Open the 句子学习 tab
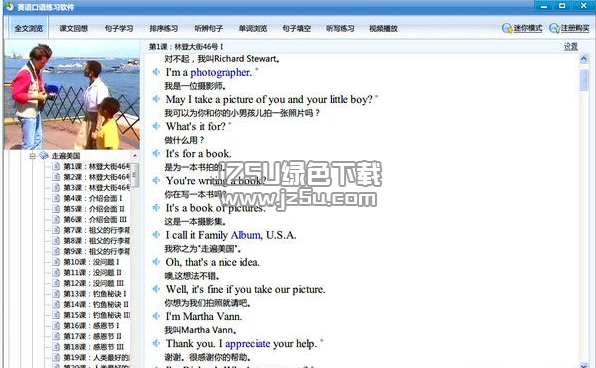596x368 pixels. (x=119, y=28)
